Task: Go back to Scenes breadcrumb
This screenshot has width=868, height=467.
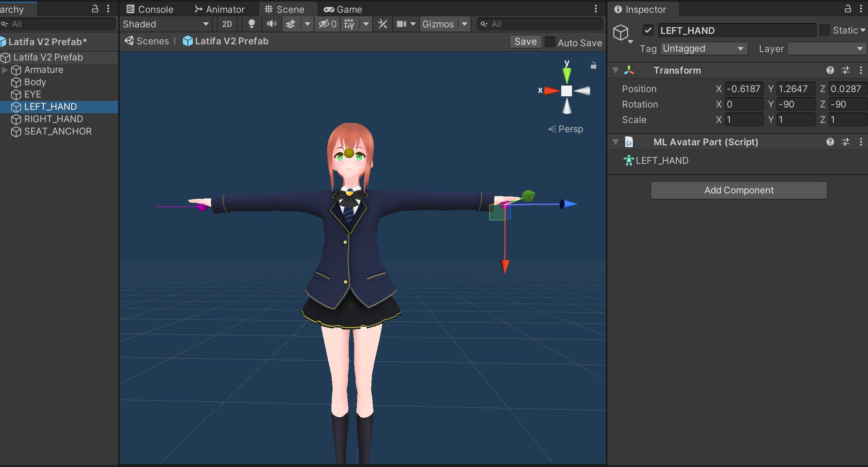Action: [147, 41]
